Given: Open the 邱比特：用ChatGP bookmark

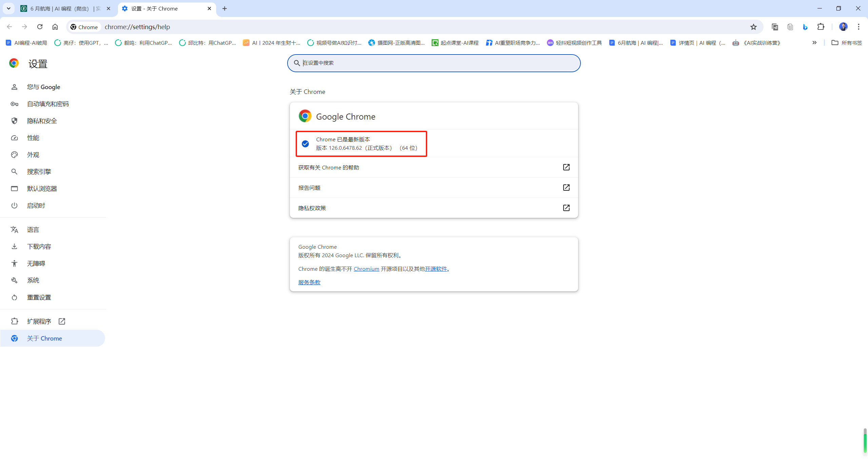Looking at the screenshot, I should (x=208, y=43).
